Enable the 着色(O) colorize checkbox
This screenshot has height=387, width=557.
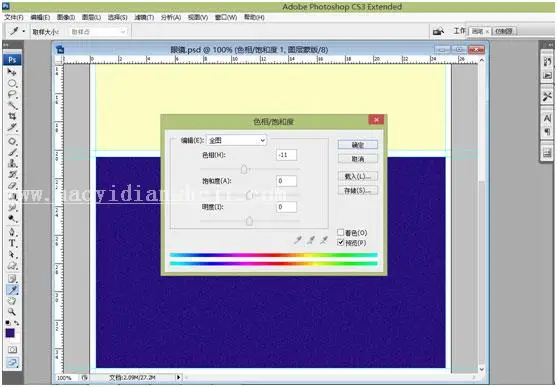(x=341, y=232)
